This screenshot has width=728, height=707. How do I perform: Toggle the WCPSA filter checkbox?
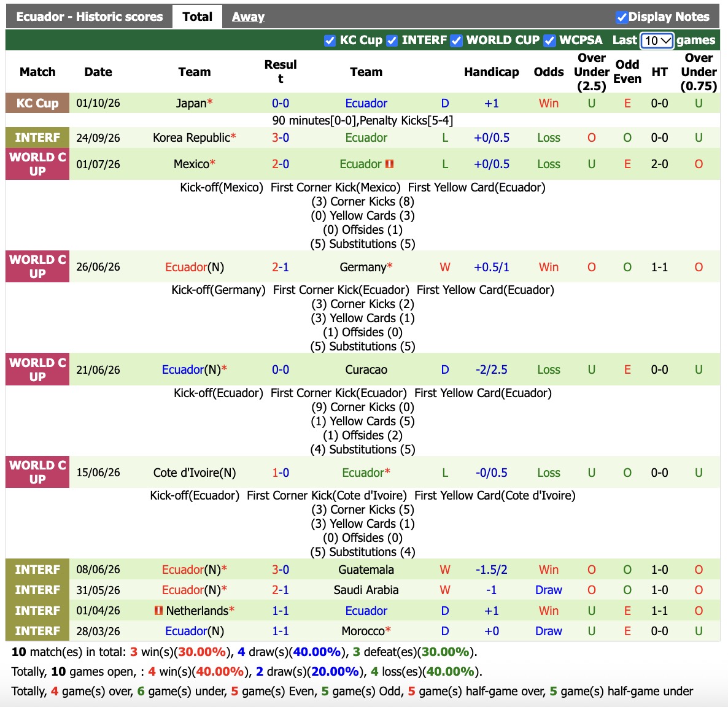(550, 41)
